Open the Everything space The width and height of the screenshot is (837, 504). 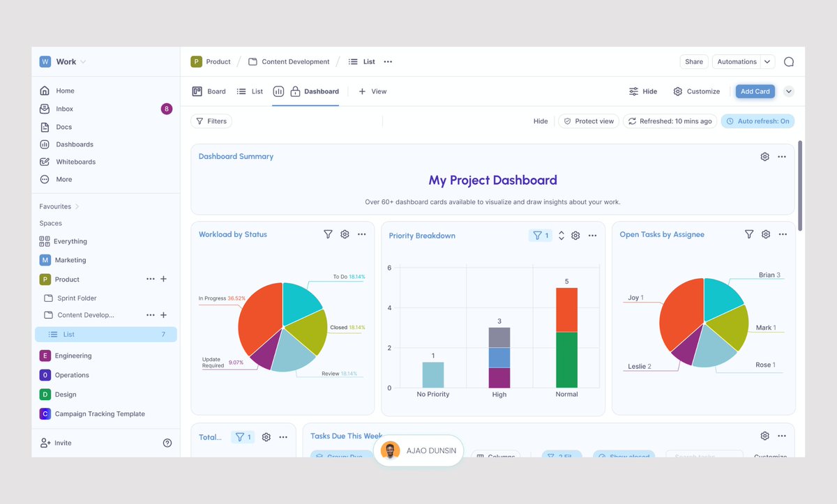pos(63,241)
